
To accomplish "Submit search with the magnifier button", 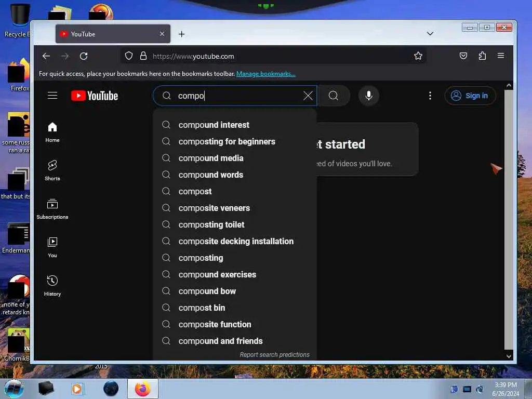I will click(x=334, y=96).
